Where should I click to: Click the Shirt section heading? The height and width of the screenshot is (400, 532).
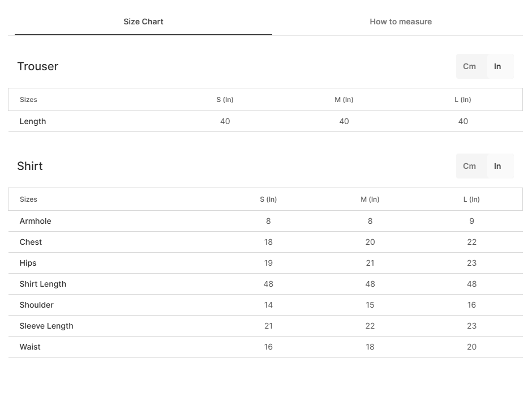pyautogui.click(x=30, y=166)
